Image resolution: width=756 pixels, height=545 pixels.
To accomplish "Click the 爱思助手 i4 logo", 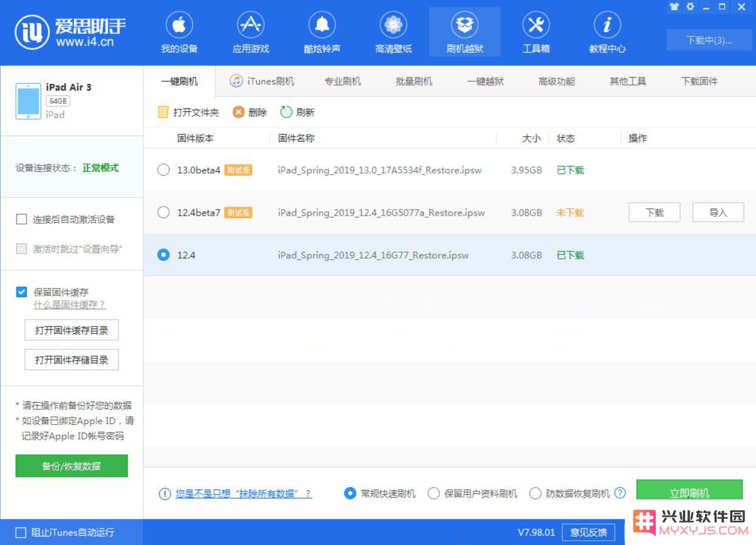I will coord(71,32).
